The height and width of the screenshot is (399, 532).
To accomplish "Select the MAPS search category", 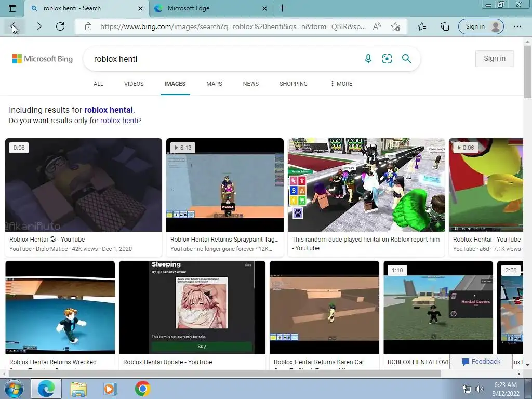I will [214, 84].
